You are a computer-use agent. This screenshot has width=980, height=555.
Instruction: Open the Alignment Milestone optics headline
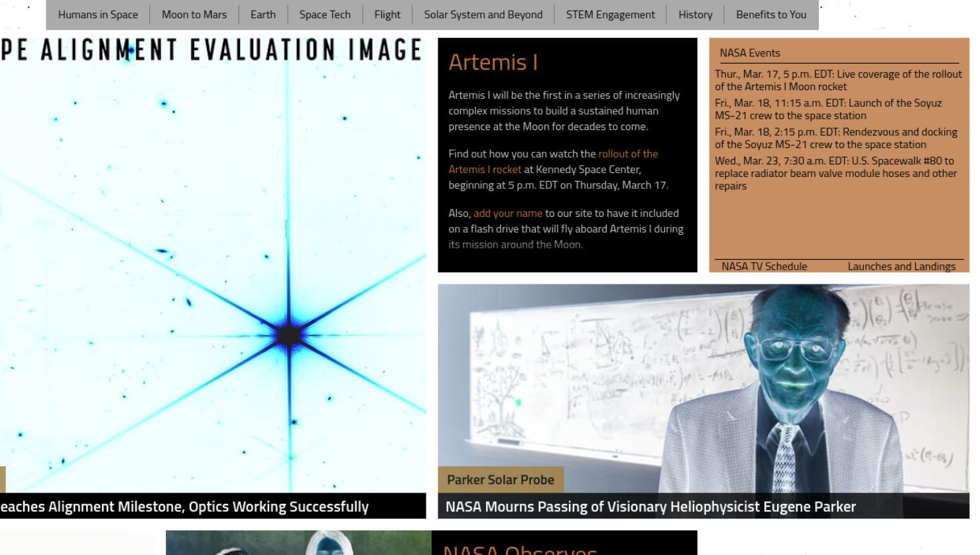[x=184, y=507]
